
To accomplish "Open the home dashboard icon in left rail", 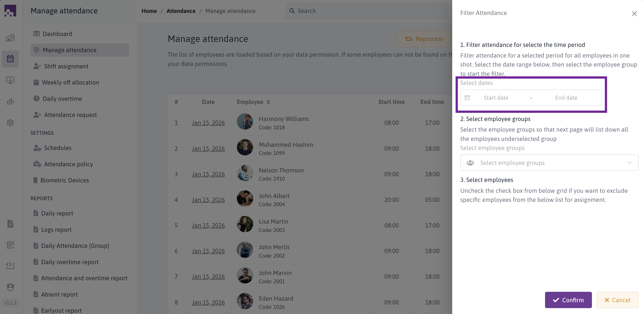I will pos(10,38).
